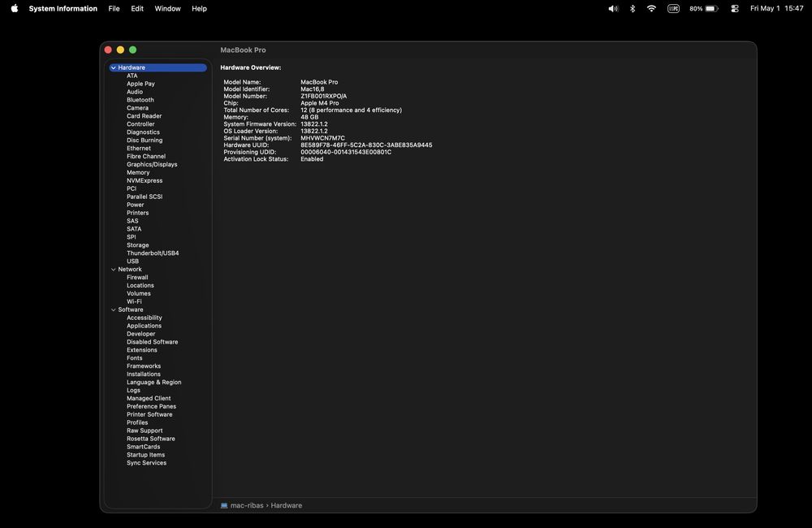
Task: Select Graphics/Displays in the sidebar
Action: coord(152,164)
